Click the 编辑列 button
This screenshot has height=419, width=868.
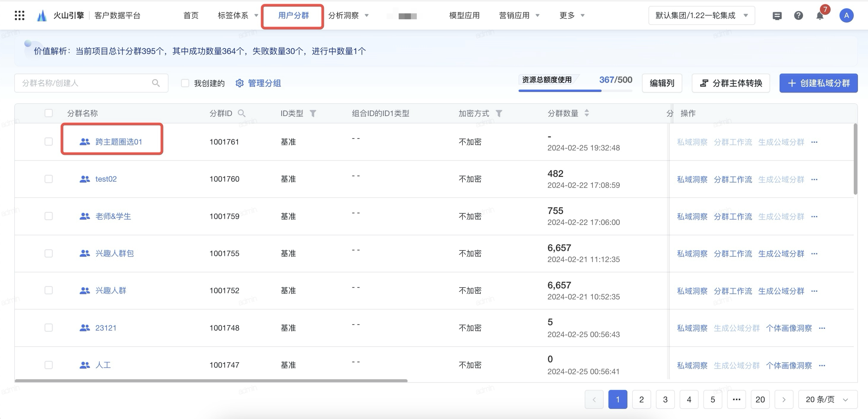coord(662,83)
